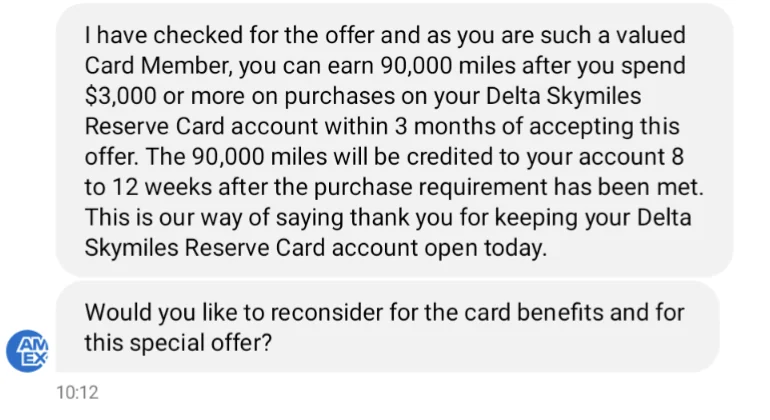Click the American Express avatar icon
Screen dimensions: 770x420
(28, 349)
